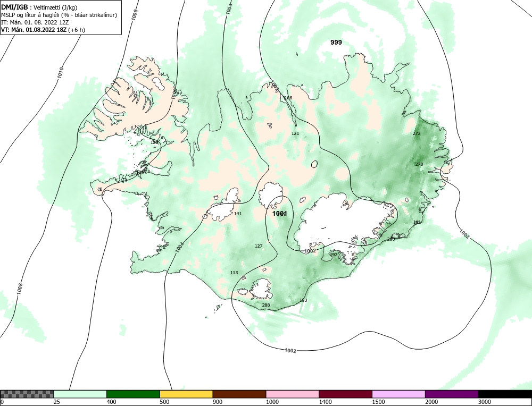This screenshot has height=406, width=532.
Task: Click the dark purple 2000–3000 legend swatch
Action: (452, 394)
